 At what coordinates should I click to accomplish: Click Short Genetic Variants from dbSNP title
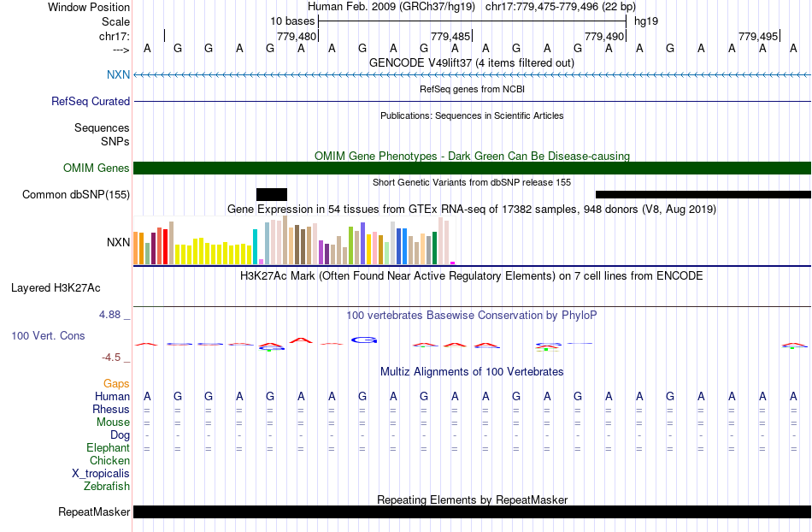point(472,182)
